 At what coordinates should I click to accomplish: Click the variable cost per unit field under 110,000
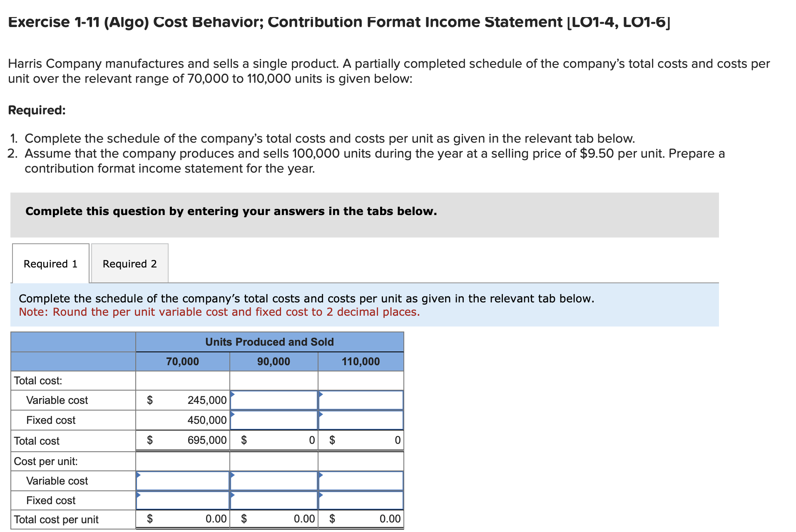361,480
